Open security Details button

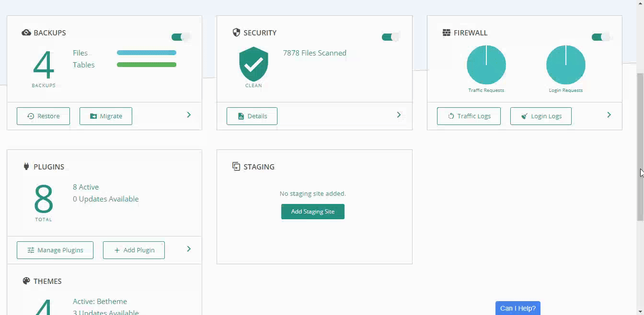252,116
